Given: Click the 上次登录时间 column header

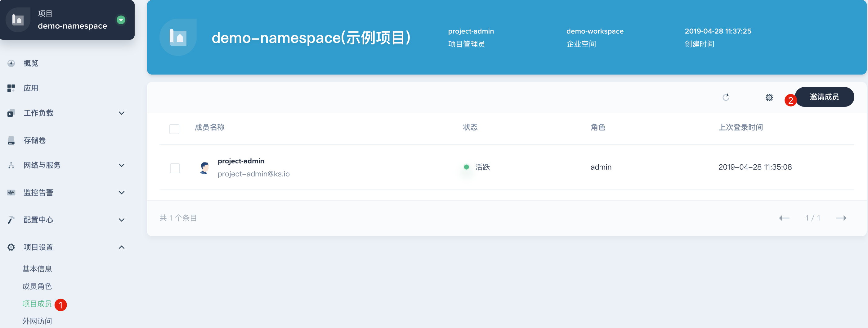Looking at the screenshot, I should pos(740,128).
